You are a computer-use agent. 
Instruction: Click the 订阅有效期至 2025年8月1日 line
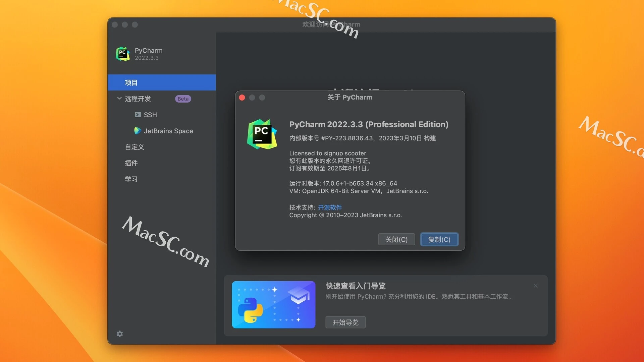click(x=330, y=168)
